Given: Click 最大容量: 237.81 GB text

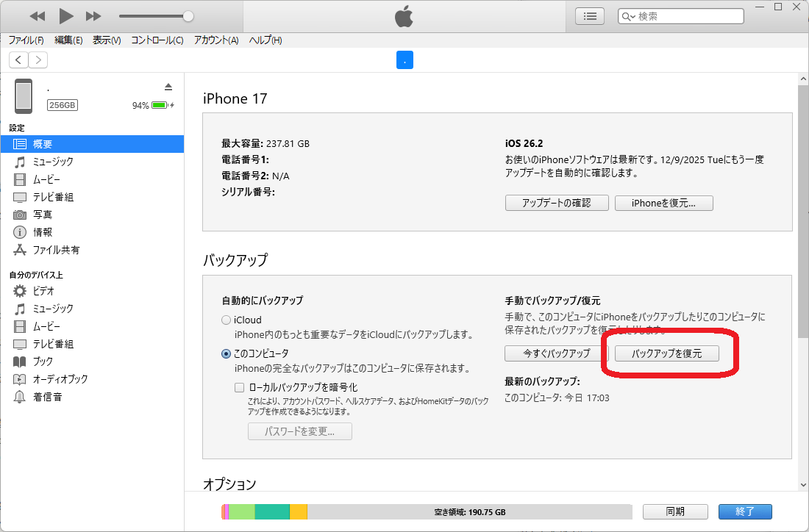Looking at the screenshot, I should pos(265,144).
